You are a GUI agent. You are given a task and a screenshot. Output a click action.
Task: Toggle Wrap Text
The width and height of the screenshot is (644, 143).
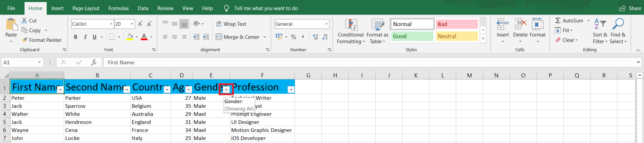(231, 24)
